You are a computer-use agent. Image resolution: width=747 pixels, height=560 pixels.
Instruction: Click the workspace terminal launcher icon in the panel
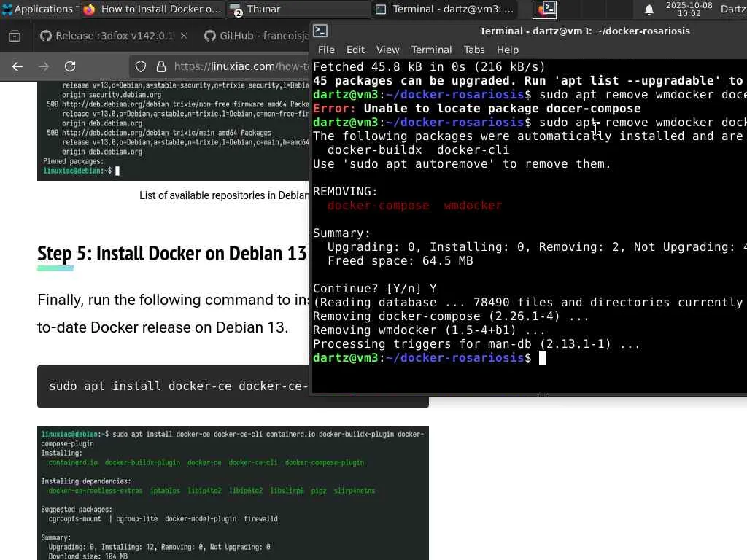click(x=544, y=9)
